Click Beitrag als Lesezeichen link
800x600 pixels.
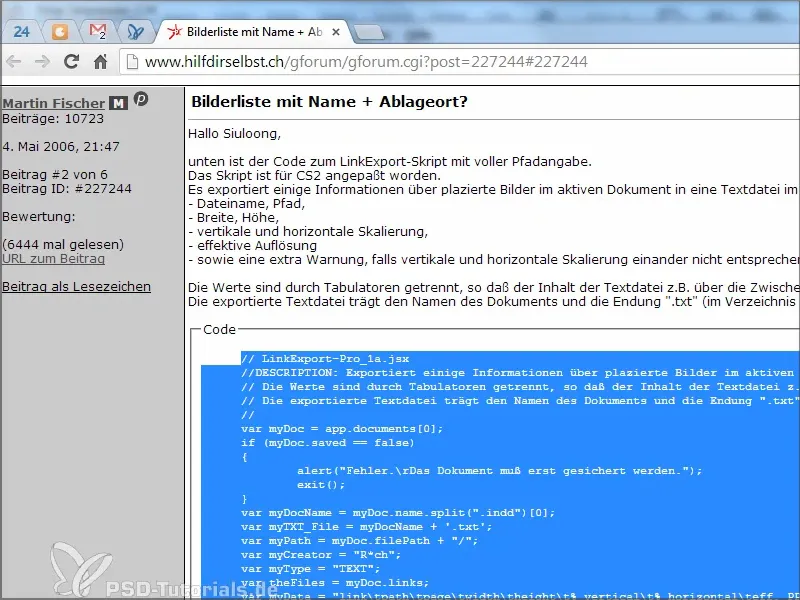pos(77,287)
